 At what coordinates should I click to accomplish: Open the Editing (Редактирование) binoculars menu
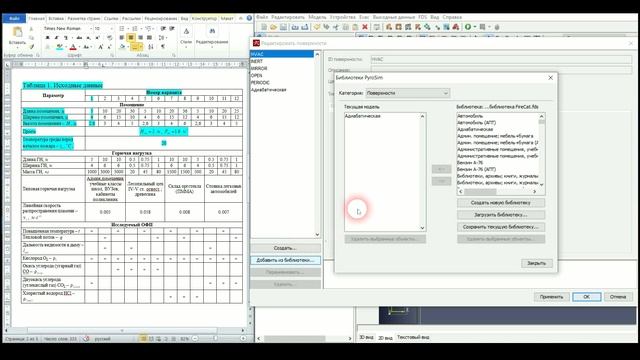[212, 36]
